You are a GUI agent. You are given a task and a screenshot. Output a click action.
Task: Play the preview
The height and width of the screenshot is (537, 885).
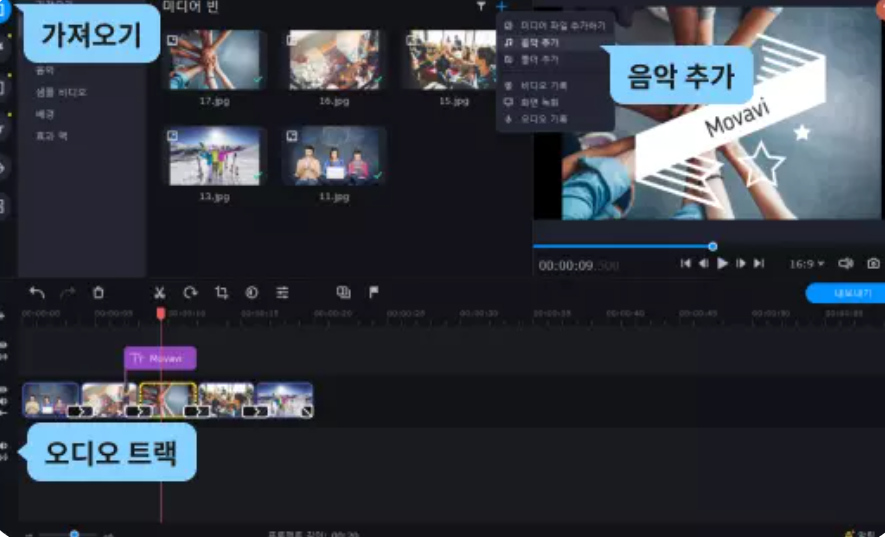(722, 263)
